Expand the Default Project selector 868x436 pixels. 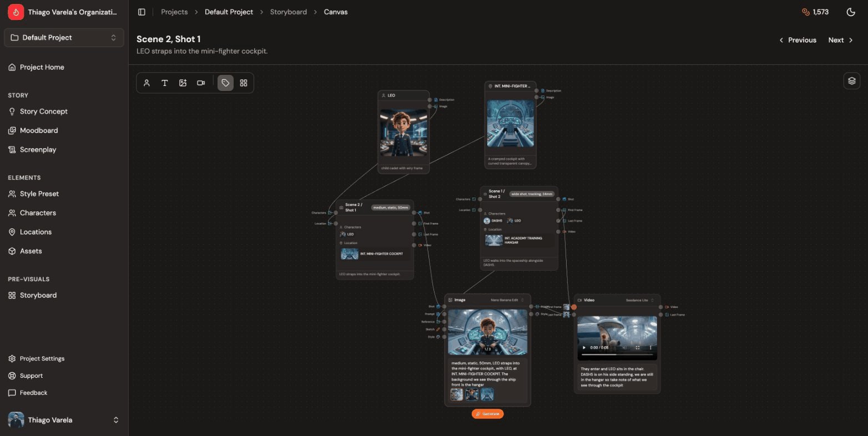click(x=64, y=37)
